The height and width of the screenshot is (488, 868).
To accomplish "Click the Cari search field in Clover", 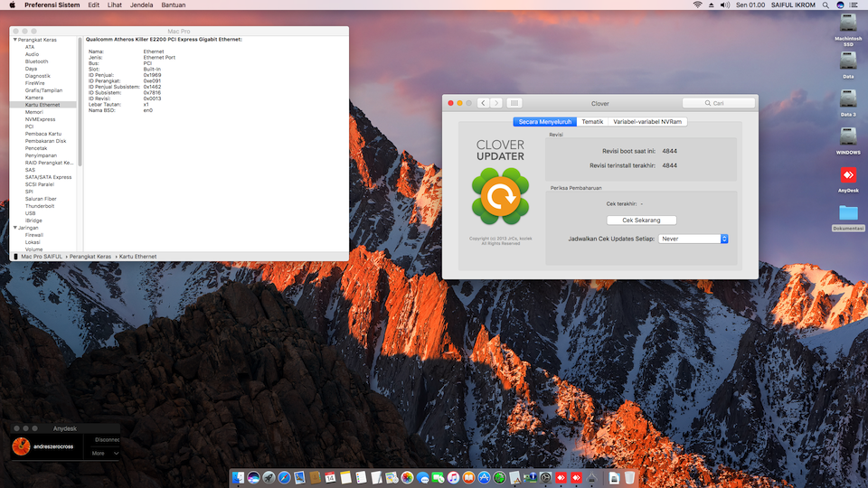I will 719,103.
